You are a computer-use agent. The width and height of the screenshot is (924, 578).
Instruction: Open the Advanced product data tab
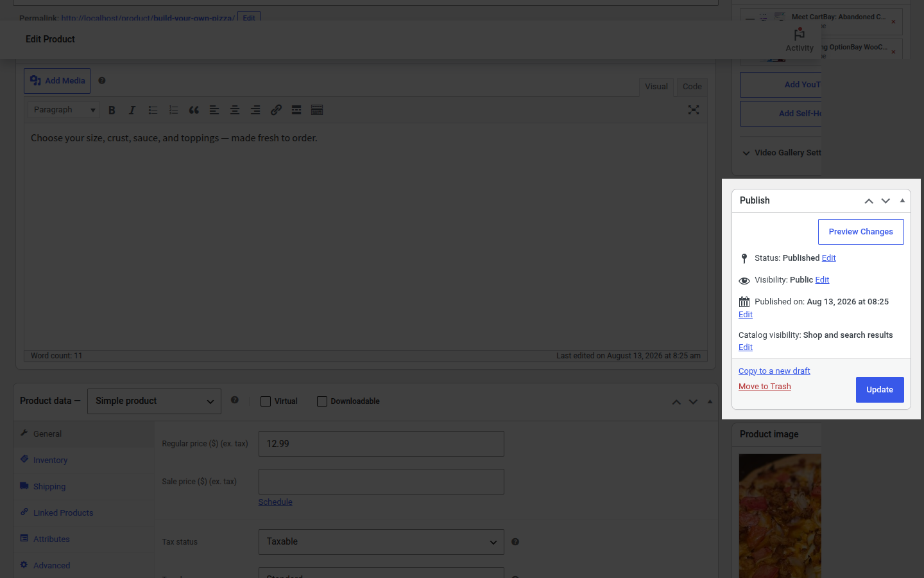(x=84, y=566)
